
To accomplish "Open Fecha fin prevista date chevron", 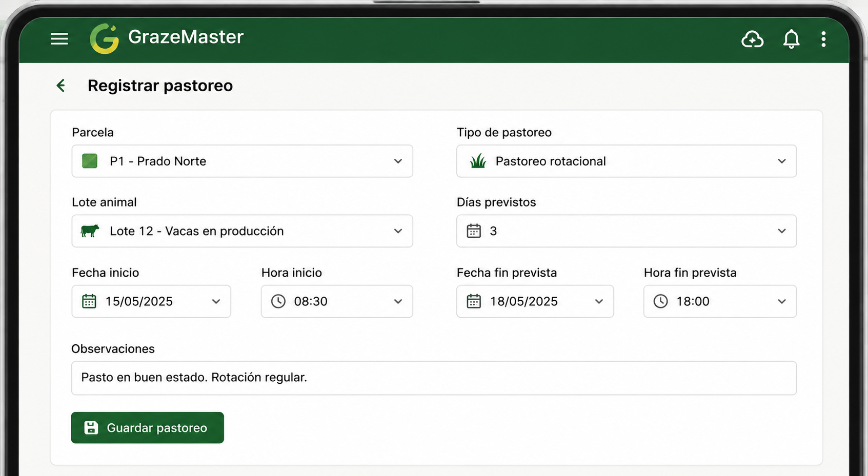I will click(599, 301).
